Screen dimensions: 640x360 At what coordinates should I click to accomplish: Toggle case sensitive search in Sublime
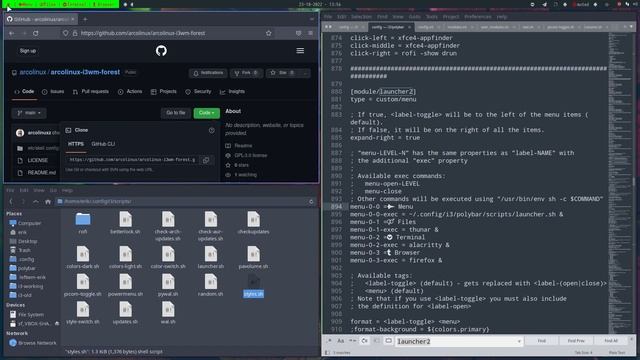341,341
